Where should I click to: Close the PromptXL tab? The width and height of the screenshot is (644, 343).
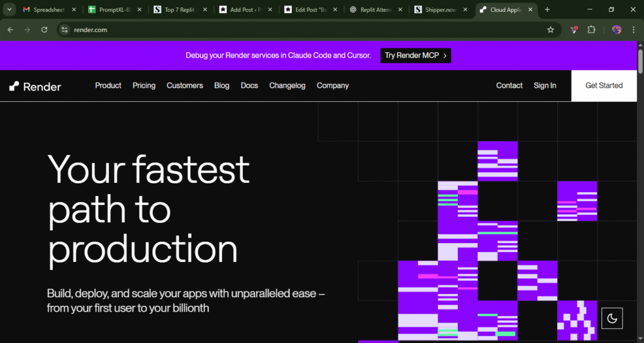(139, 10)
